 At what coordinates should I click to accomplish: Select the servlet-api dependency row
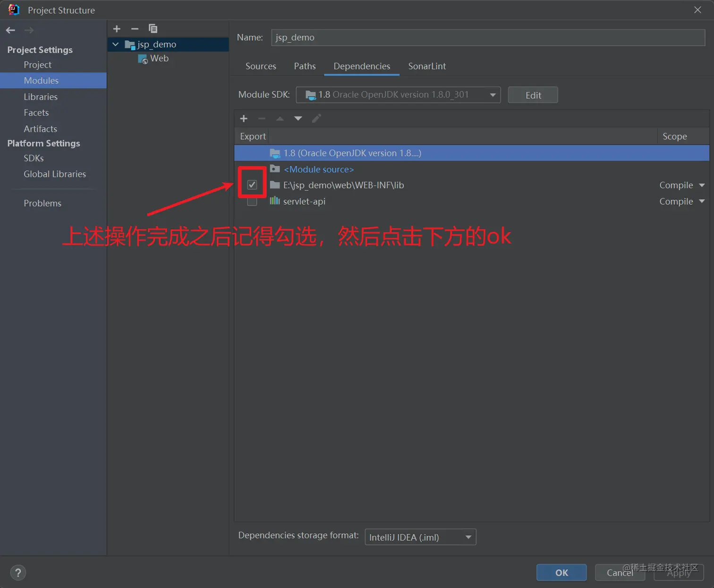click(x=472, y=202)
